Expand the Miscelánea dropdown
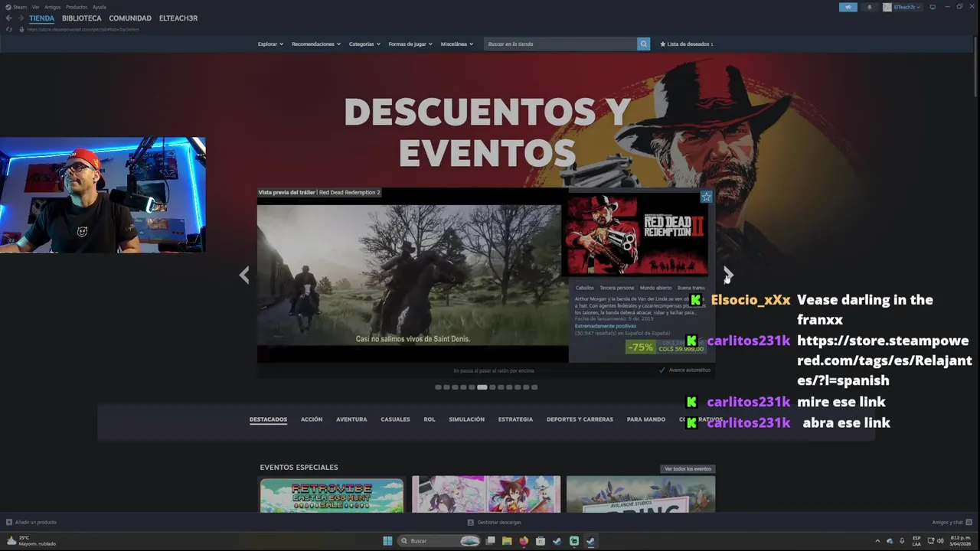Screen dimensions: 980x551 click(x=457, y=44)
